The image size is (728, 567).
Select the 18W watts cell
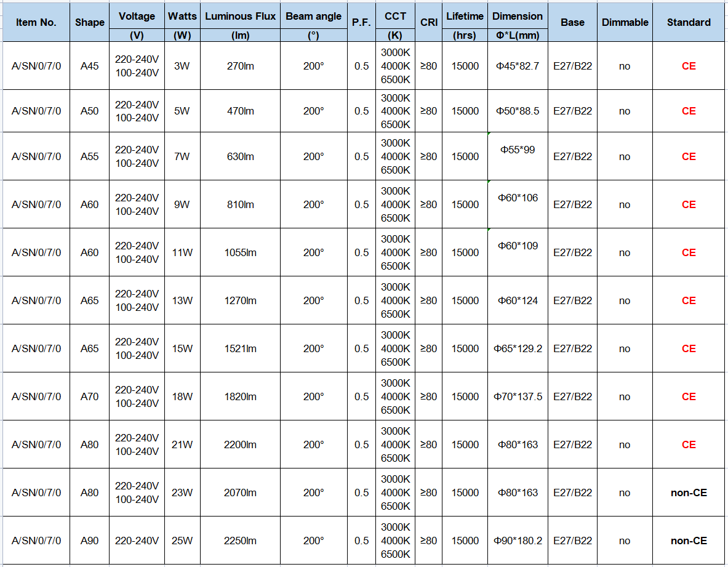pyautogui.click(x=183, y=396)
